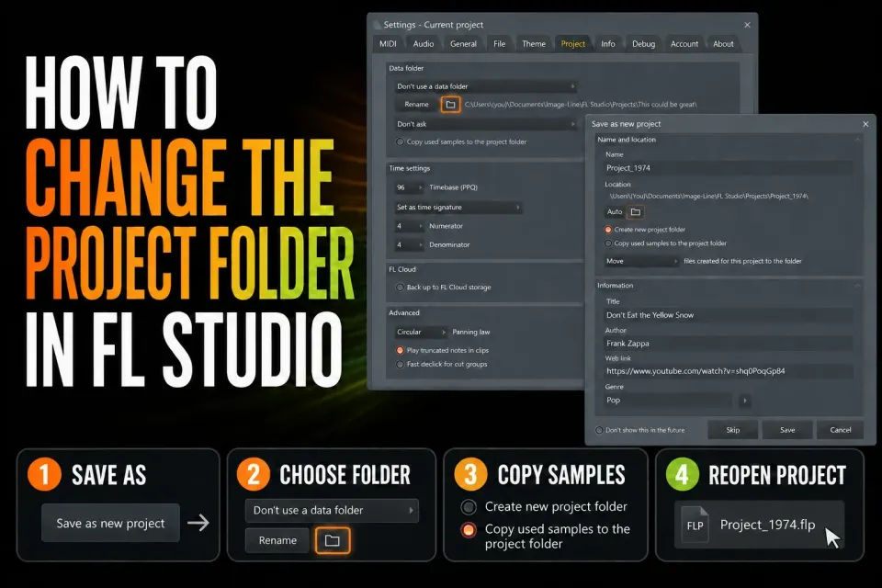Screen dimensions: 882x588
Task: Toggle Back up to FL Cloud storage
Action: click(400, 288)
